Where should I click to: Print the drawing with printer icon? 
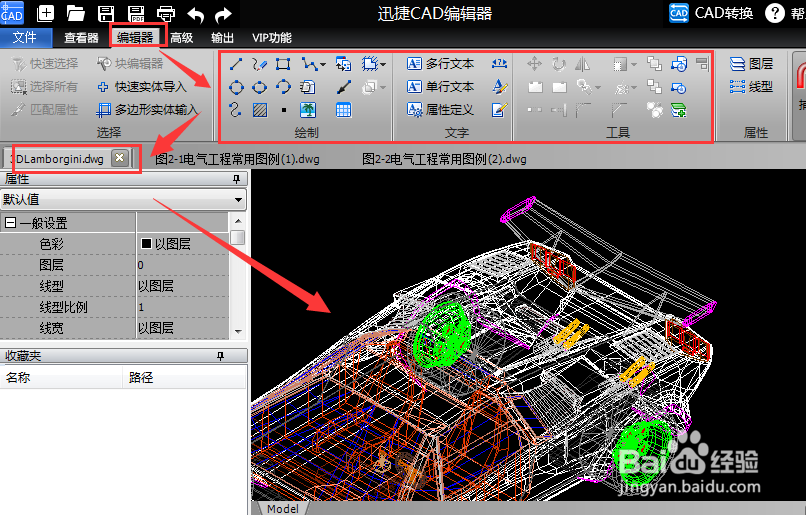[x=166, y=13]
